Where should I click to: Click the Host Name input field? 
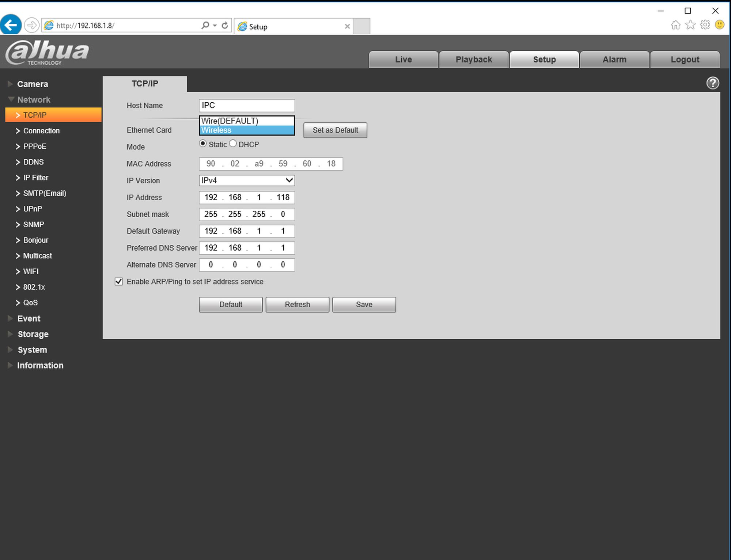click(247, 106)
